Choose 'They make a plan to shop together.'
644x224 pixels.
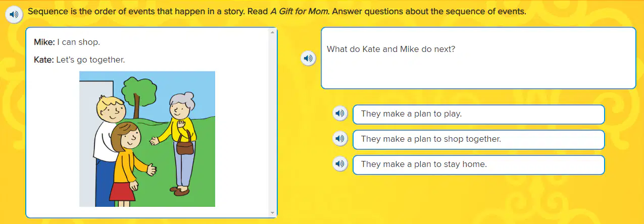(478, 139)
